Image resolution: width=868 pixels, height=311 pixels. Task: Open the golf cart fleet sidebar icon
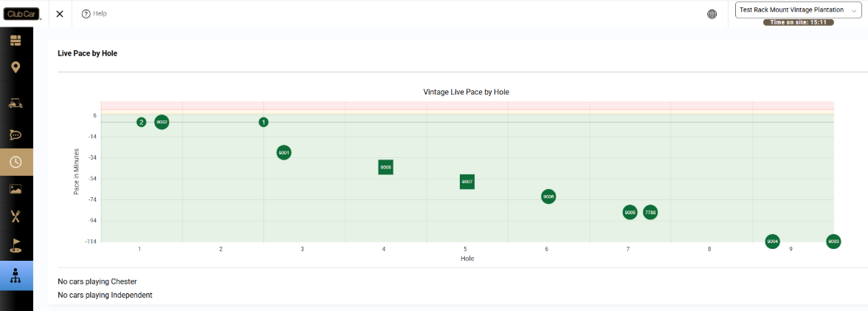click(15, 103)
